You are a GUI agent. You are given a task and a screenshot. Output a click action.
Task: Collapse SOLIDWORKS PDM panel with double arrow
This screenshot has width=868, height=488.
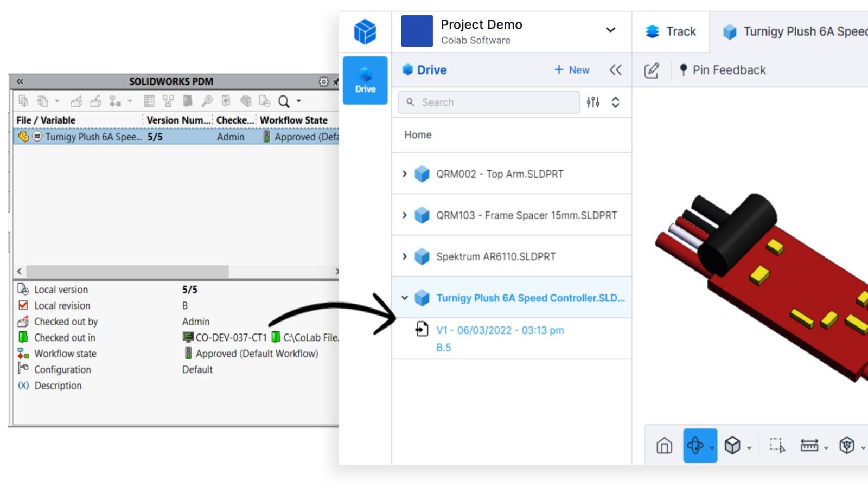tap(20, 81)
